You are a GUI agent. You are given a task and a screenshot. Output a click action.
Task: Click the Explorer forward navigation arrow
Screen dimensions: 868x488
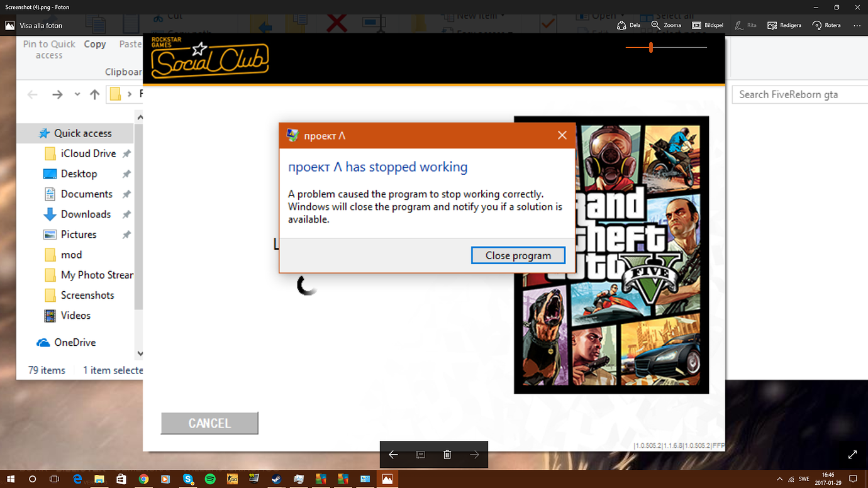[x=57, y=94]
